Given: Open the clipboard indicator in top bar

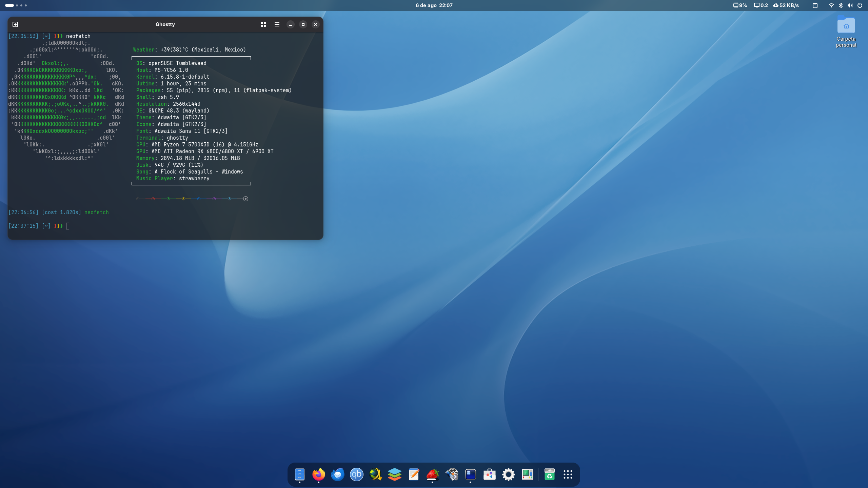Looking at the screenshot, I should pos(815,5).
